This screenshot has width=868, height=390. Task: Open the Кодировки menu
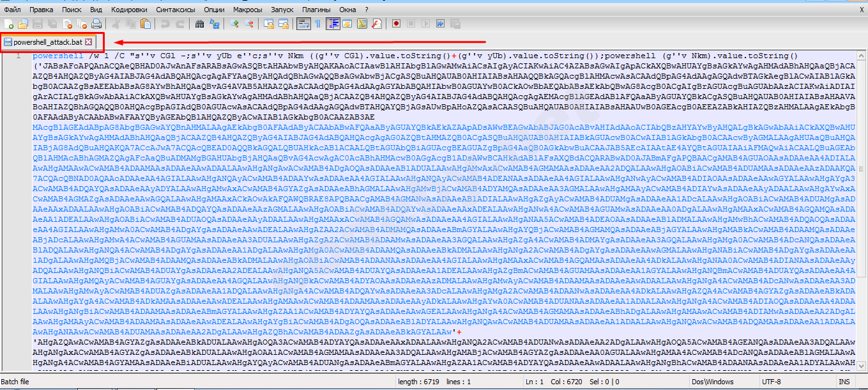coord(128,10)
